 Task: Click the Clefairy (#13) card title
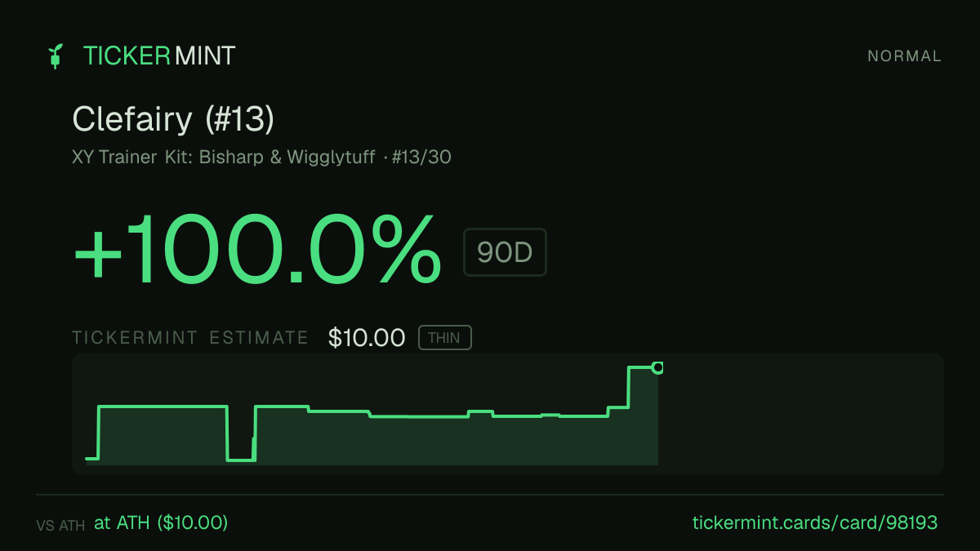point(173,120)
